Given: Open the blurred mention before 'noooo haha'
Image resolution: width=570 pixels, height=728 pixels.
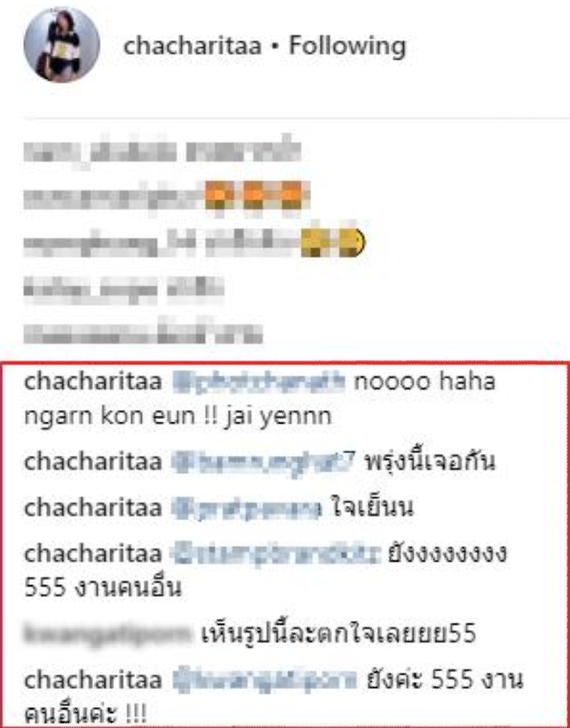Looking at the screenshot, I should (259, 382).
